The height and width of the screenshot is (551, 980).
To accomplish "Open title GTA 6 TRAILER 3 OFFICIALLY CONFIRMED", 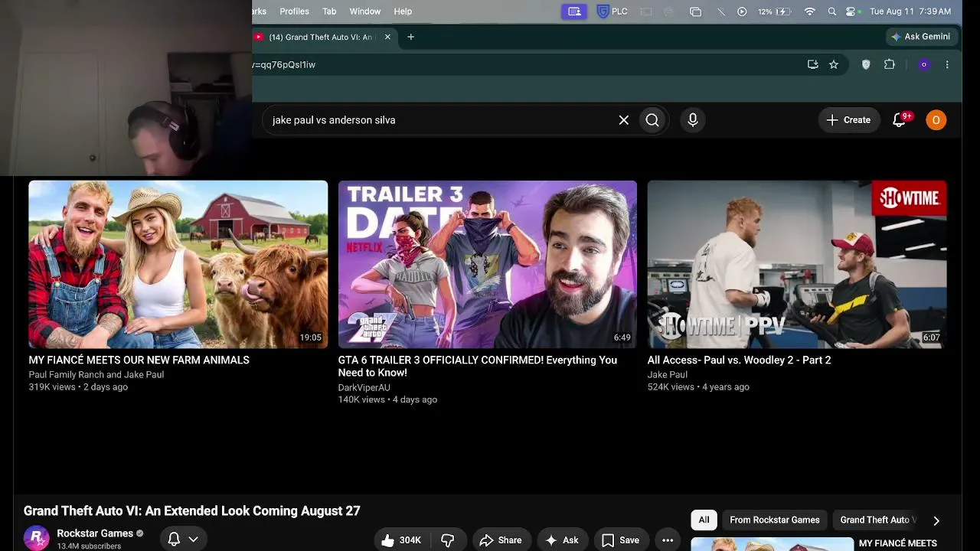I will [478, 367].
